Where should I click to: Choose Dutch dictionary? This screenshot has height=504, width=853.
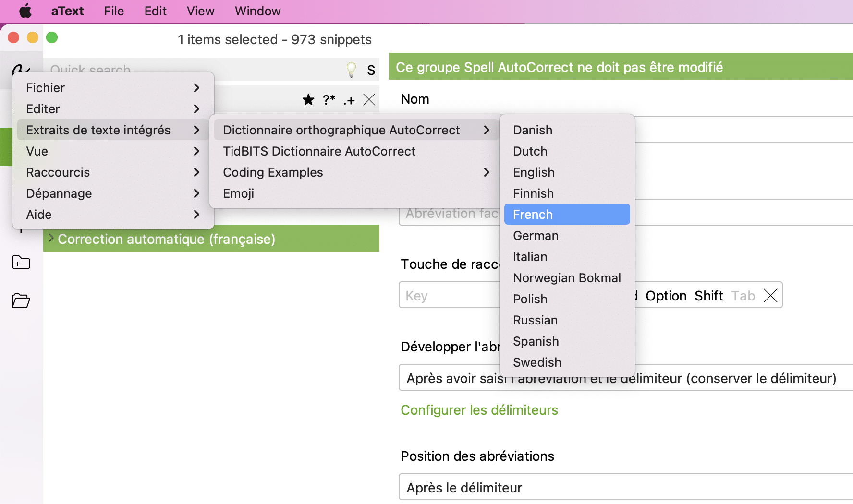pos(567,151)
